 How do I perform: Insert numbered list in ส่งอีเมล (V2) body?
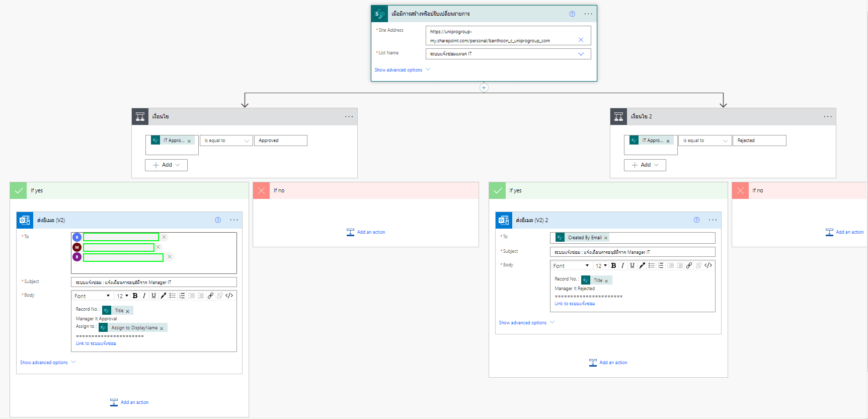(x=182, y=296)
